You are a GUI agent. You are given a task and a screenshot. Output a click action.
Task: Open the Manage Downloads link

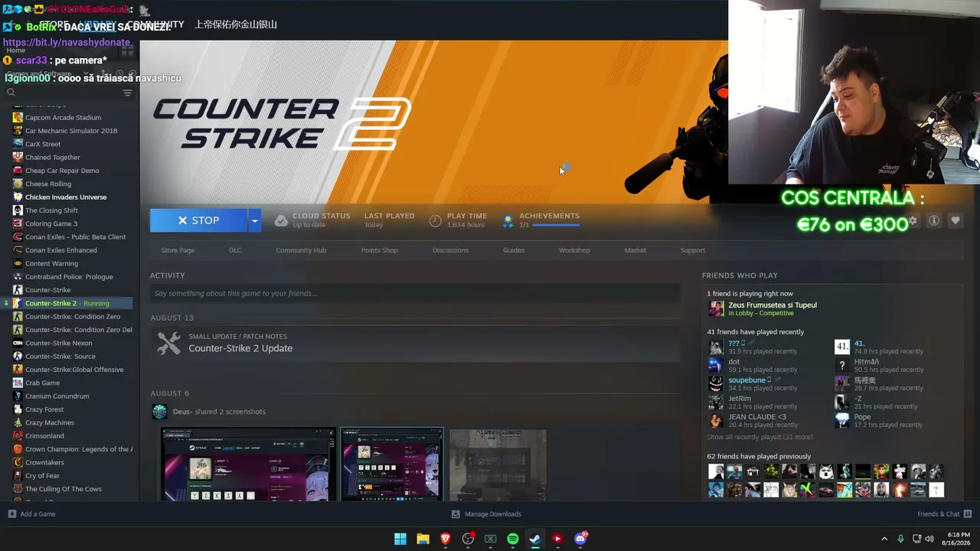coord(493,514)
